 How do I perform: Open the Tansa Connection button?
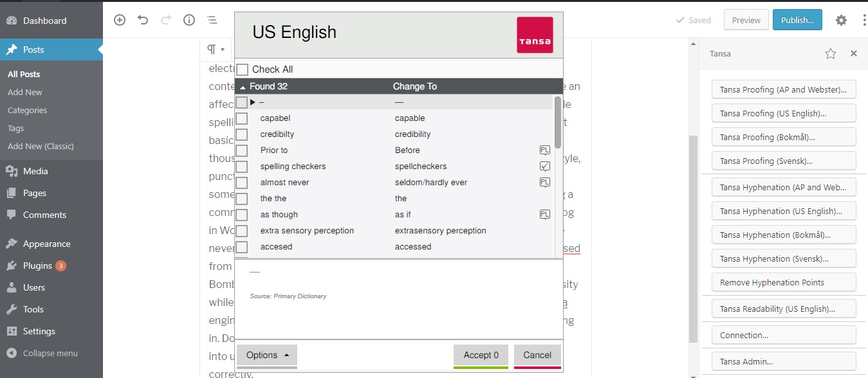784,335
